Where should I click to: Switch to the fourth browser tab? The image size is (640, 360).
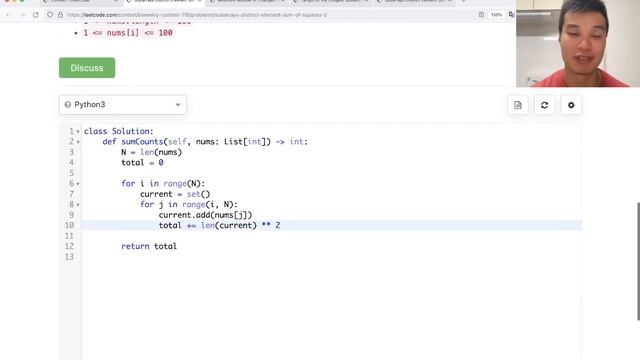331,2
